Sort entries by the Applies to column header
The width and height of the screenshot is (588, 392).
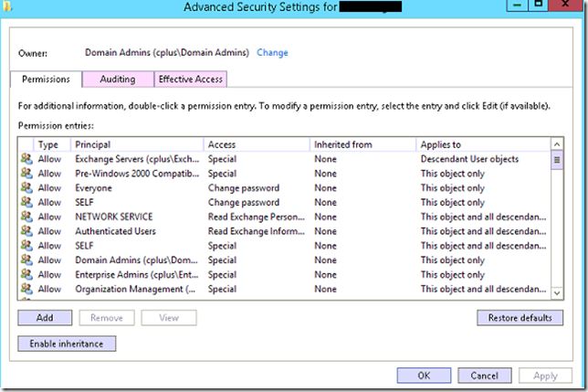coord(479,144)
